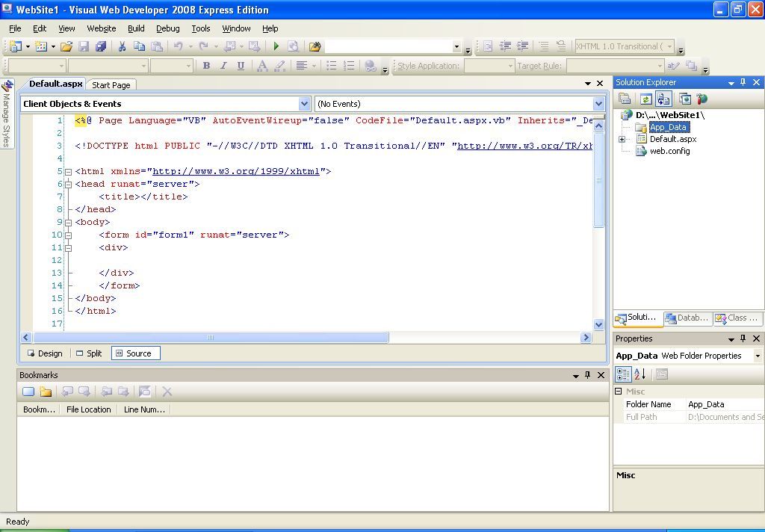Click the Add New Item toolbar icon
This screenshot has height=532, width=765.
42,46
